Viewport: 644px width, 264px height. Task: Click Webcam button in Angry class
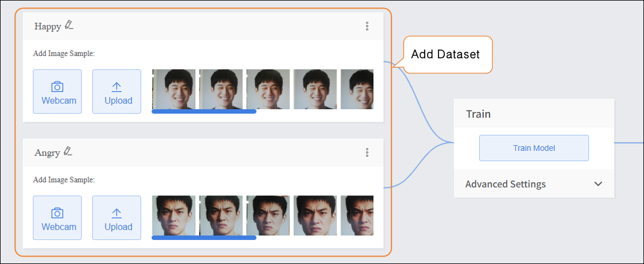(x=57, y=218)
